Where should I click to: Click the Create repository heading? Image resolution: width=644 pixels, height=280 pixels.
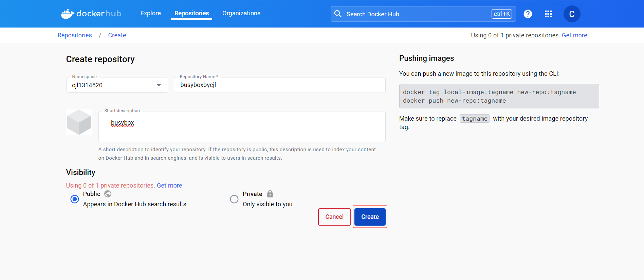(100, 59)
